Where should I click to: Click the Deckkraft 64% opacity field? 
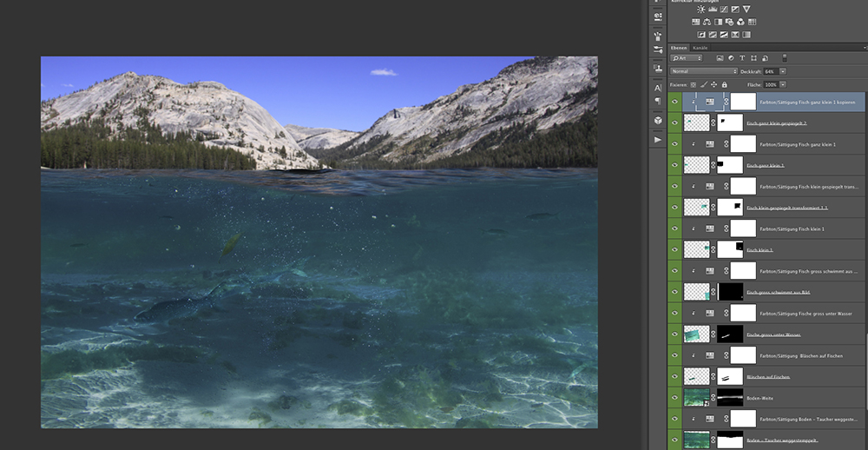(x=770, y=71)
